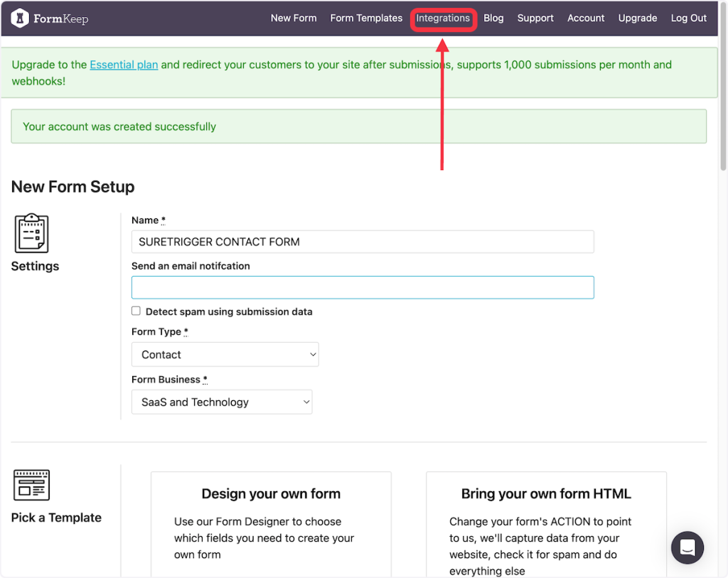Visit the Blog page

click(x=493, y=18)
